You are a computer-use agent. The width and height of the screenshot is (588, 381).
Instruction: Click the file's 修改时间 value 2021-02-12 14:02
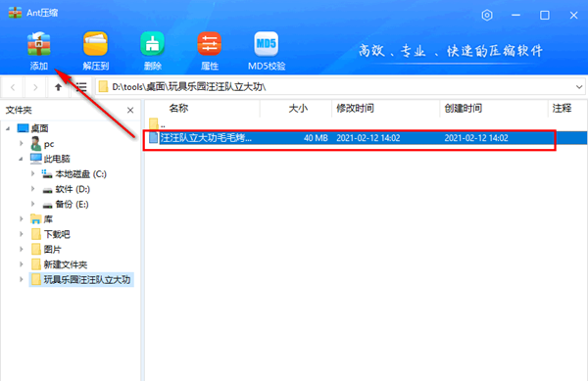click(368, 138)
